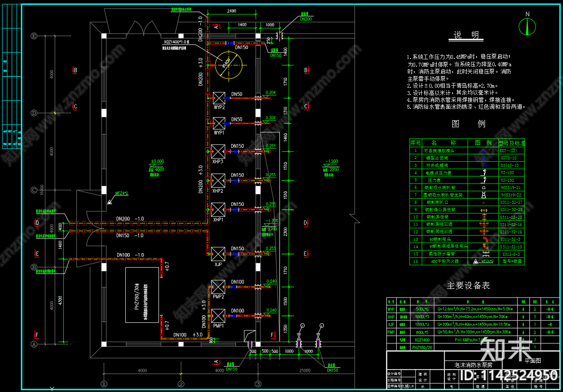
Task: Click legend standard code S311-32-27
Action: 511,202
